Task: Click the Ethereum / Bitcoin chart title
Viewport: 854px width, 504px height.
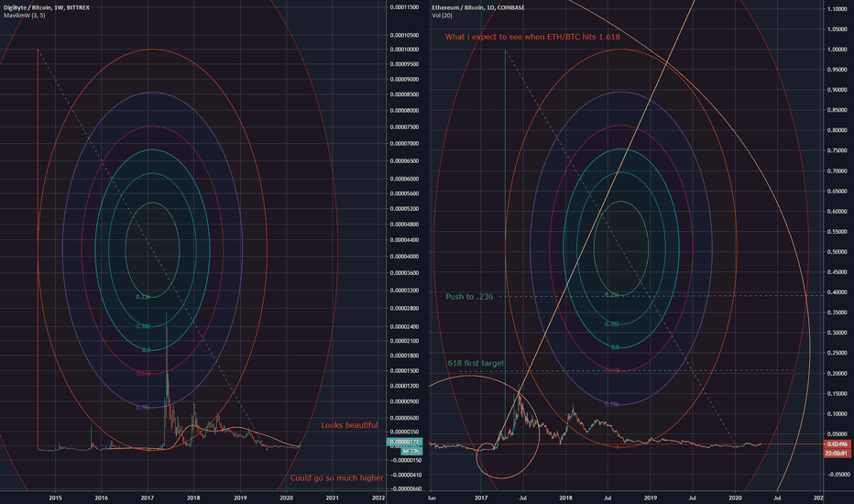Action: pos(478,7)
